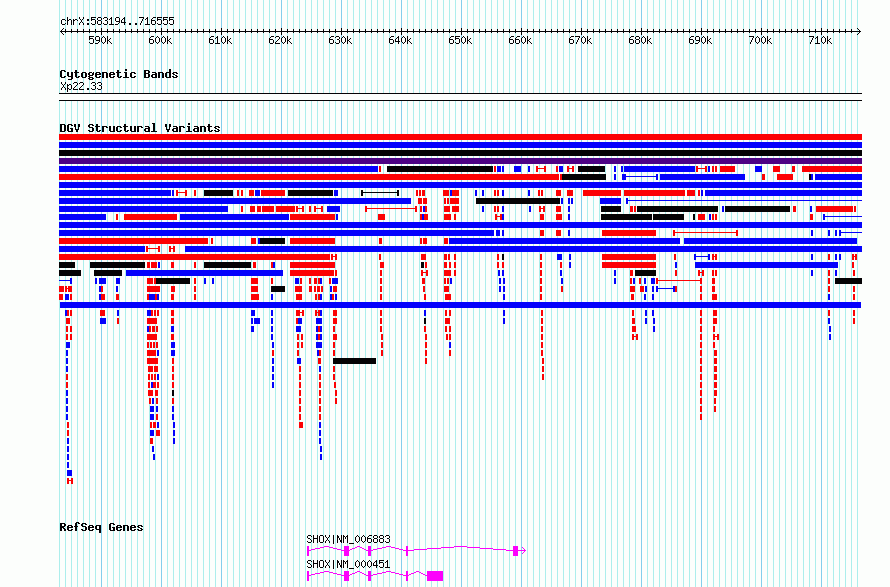
Task: Open the RefSeq Genes track title
Action: [101, 527]
